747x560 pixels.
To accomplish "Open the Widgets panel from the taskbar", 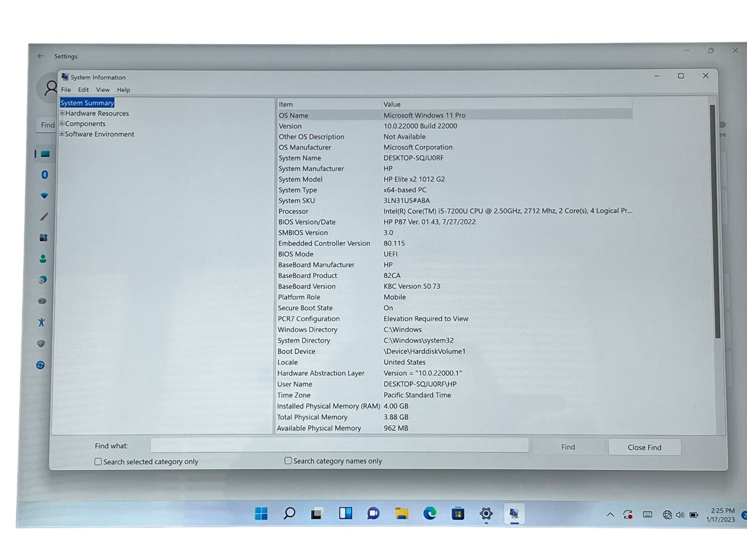I will [x=345, y=513].
